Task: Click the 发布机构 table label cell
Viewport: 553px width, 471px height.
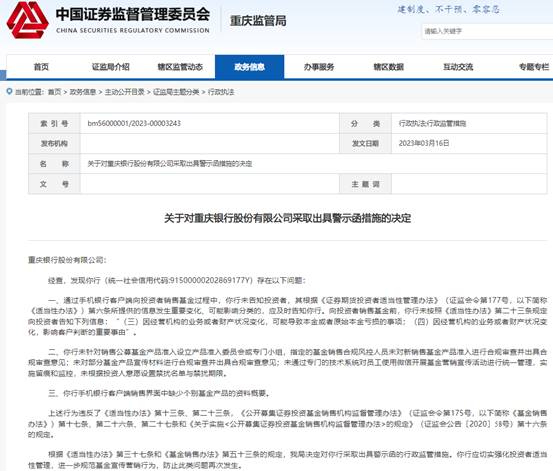Action: pyautogui.click(x=54, y=144)
